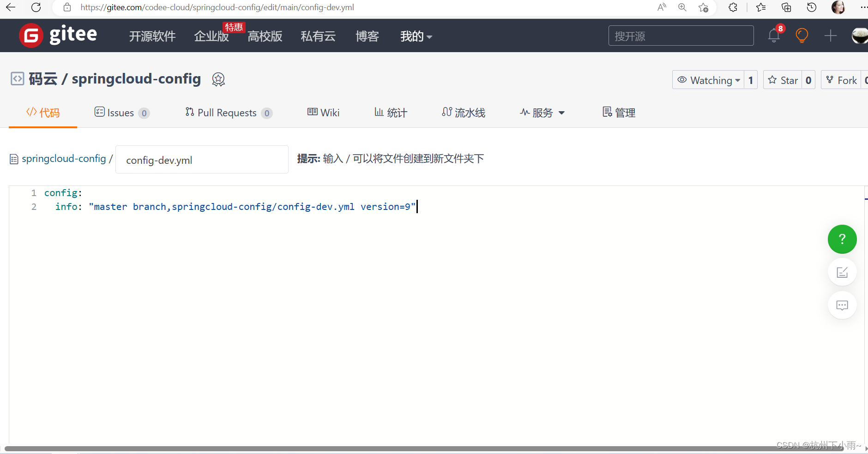Click the springcloud-config breadcrumb link
This screenshot has width=868, height=454.
point(64,159)
